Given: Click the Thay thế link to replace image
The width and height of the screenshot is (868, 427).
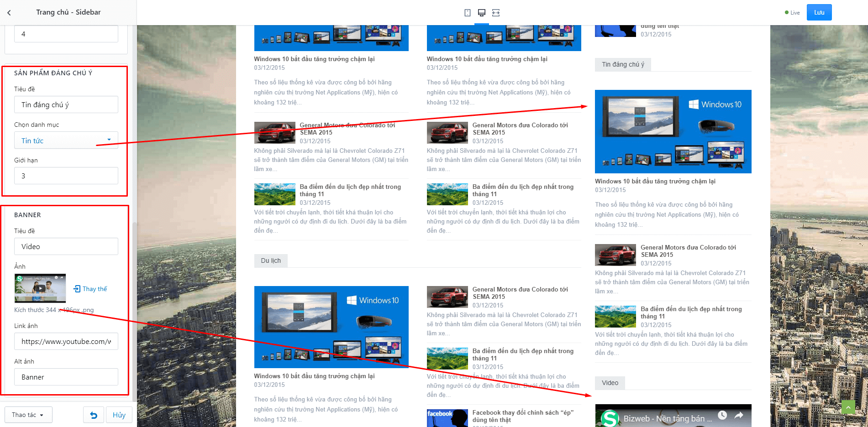Looking at the screenshot, I should [95, 289].
